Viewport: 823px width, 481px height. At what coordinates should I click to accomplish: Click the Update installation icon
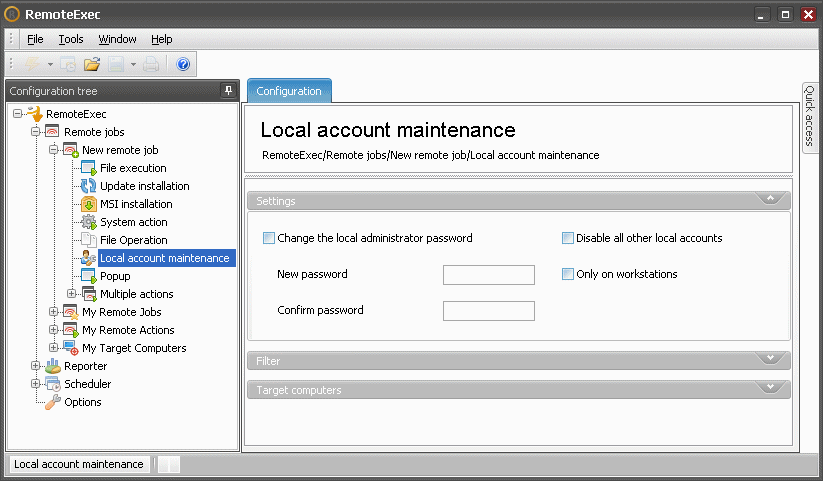pos(89,186)
